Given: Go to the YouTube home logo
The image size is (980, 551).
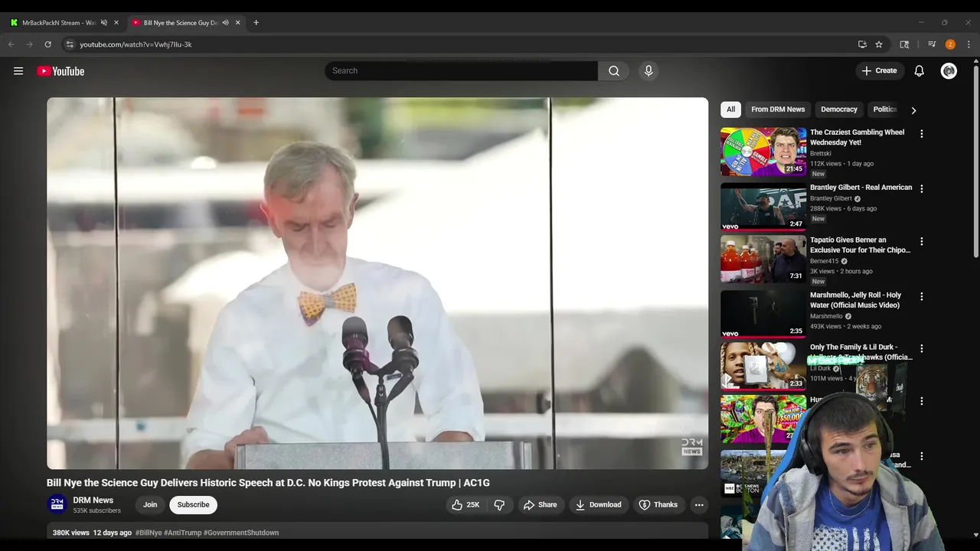Looking at the screenshot, I should (x=60, y=71).
